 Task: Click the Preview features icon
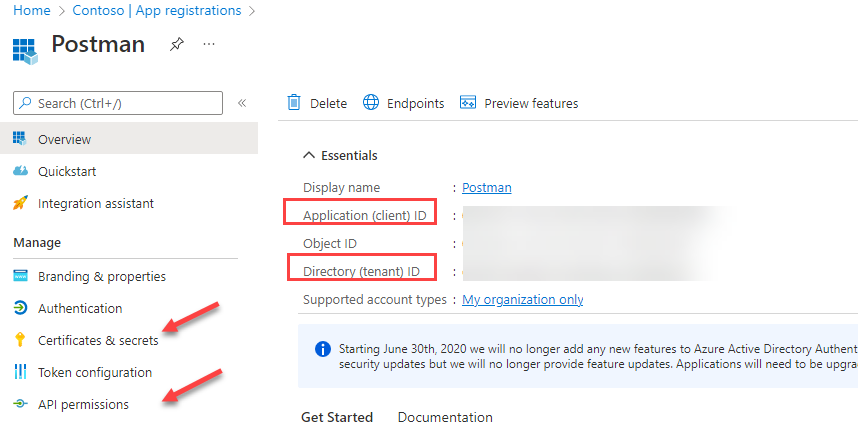click(x=468, y=102)
